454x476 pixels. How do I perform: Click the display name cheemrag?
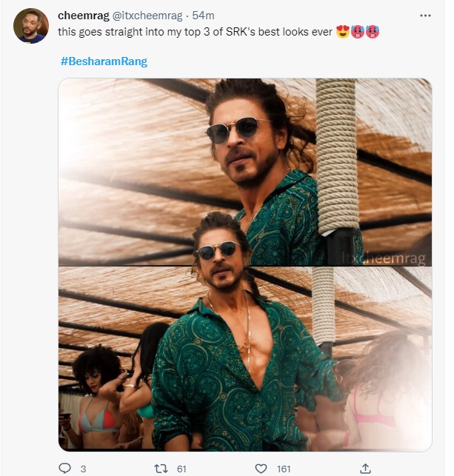(84, 16)
